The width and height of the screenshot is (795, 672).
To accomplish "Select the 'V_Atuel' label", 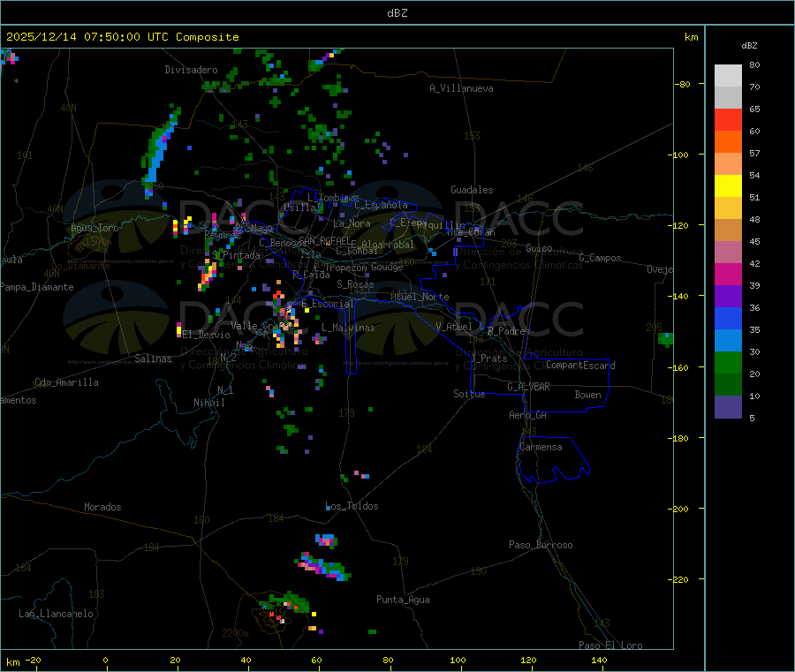I will click(x=454, y=327).
